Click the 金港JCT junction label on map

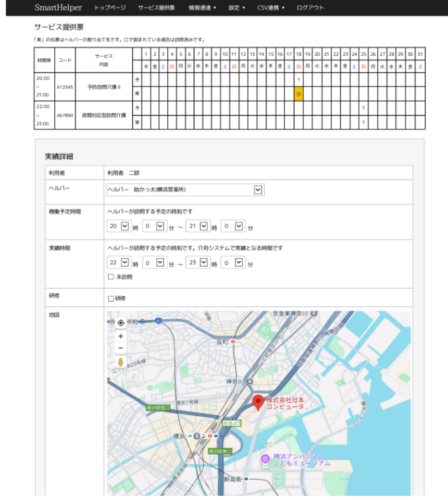click(x=232, y=423)
